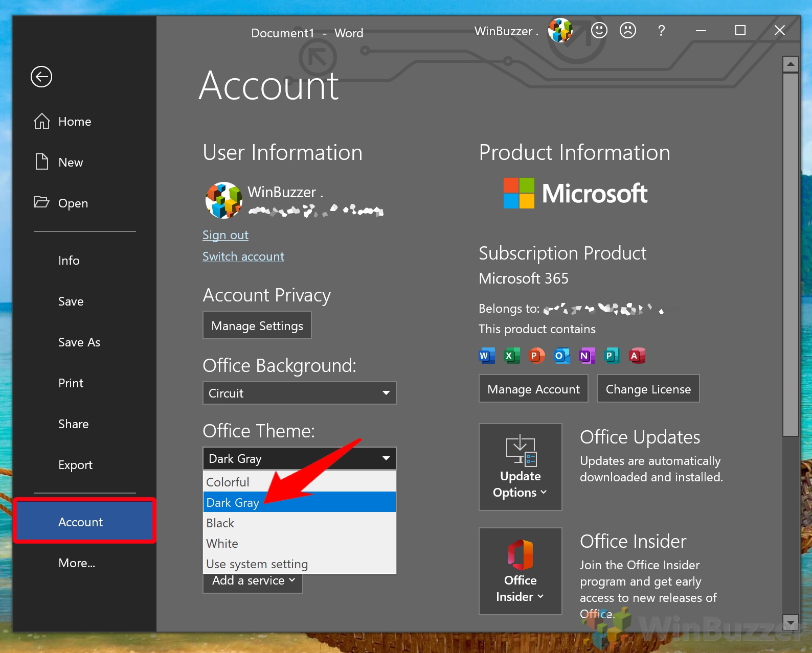Click the Microsoft logo in Product Information
This screenshot has width=812, height=653.
tap(575, 193)
